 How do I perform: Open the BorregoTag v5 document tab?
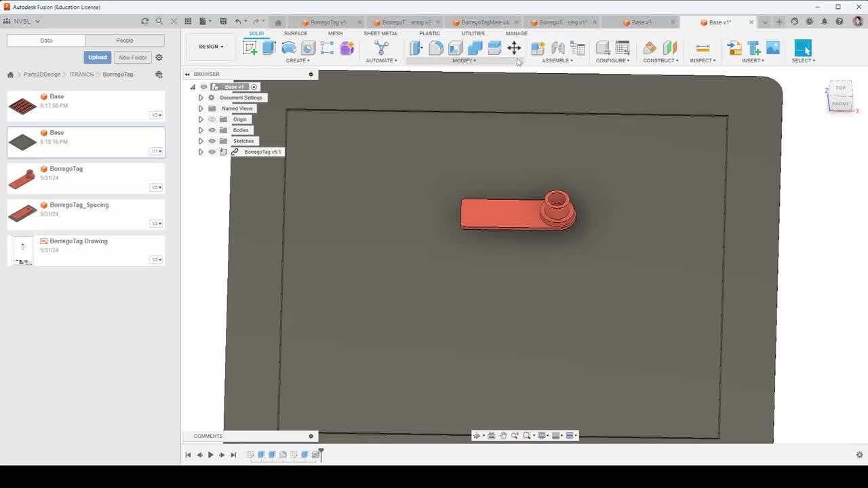(328, 22)
